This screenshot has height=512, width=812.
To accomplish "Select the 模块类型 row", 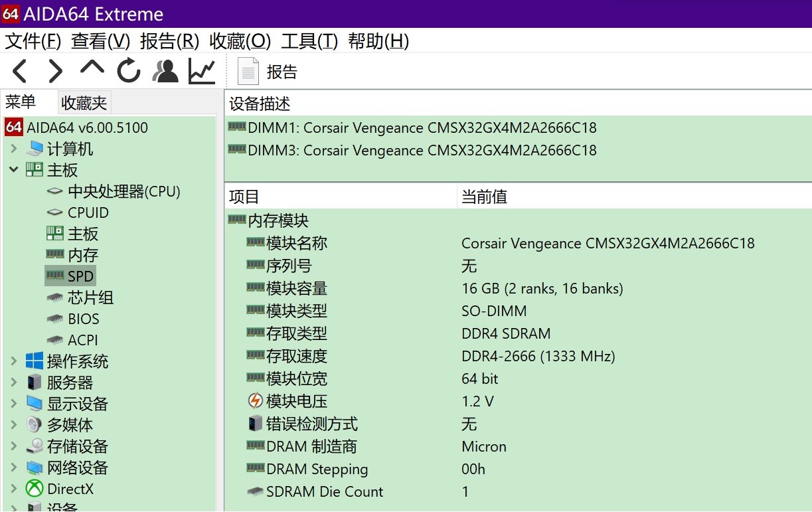I will click(518, 311).
